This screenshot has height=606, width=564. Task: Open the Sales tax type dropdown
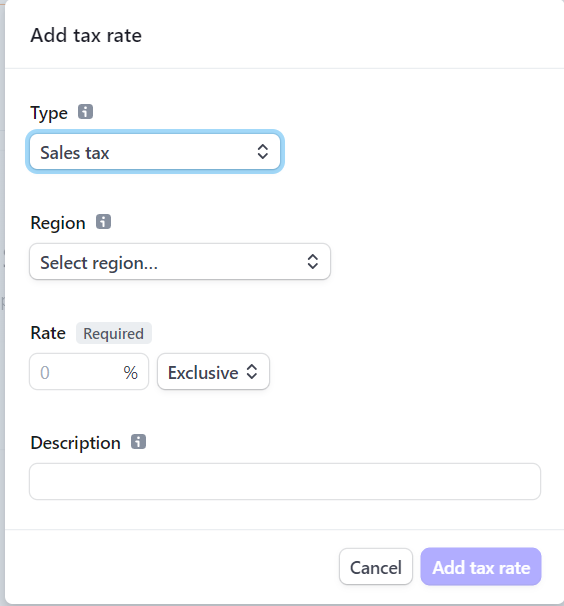(x=155, y=152)
